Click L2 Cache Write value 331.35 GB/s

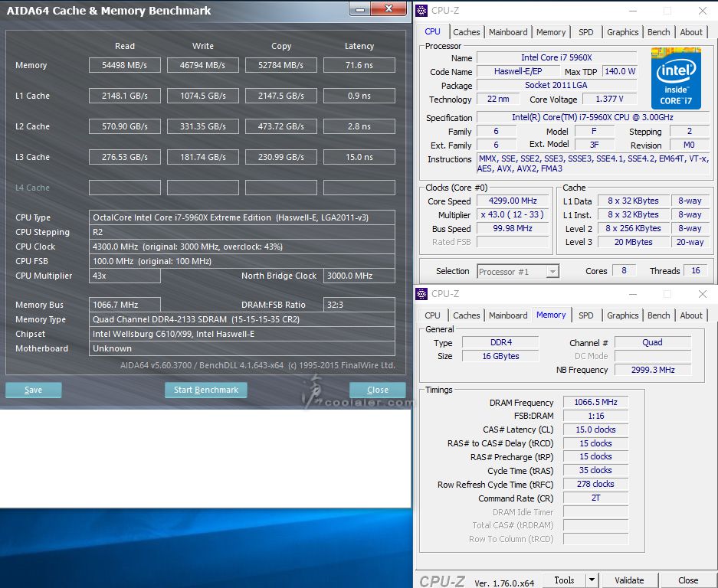pos(203,126)
